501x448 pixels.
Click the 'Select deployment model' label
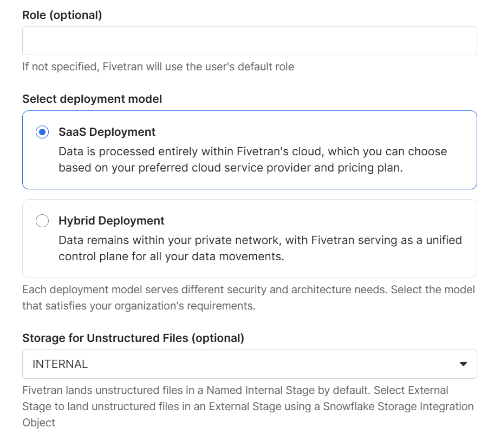click(92, 99)
